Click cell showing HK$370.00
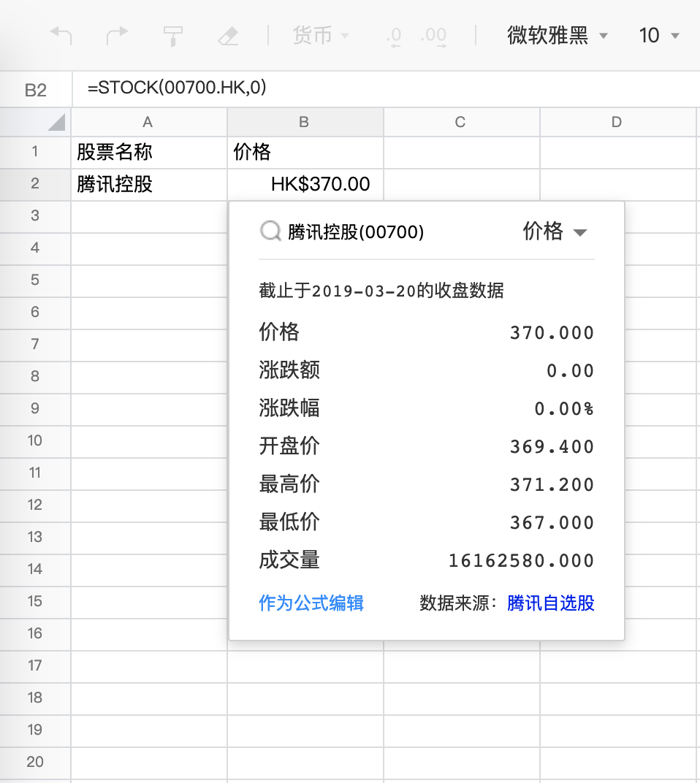 (x=305, y=184)
